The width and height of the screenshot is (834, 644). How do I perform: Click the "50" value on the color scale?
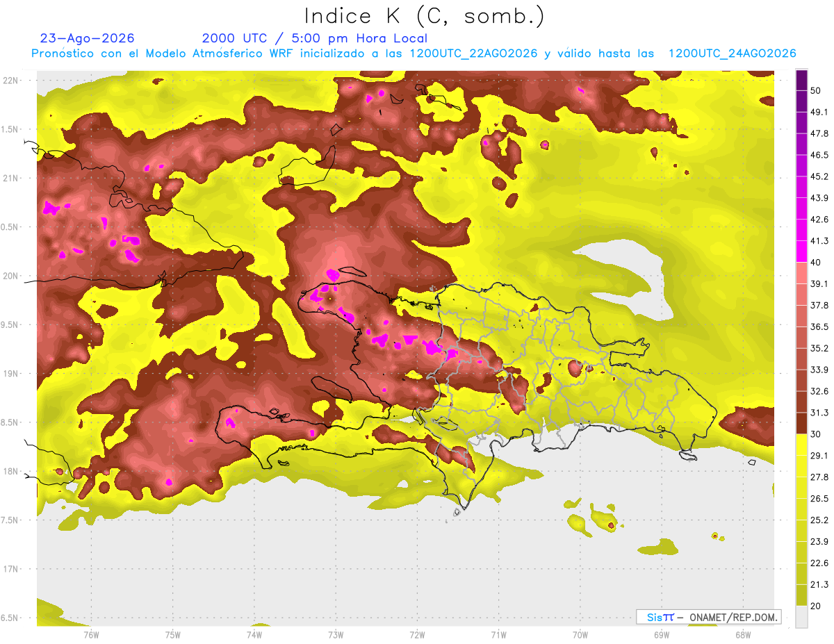click(817, 90)
